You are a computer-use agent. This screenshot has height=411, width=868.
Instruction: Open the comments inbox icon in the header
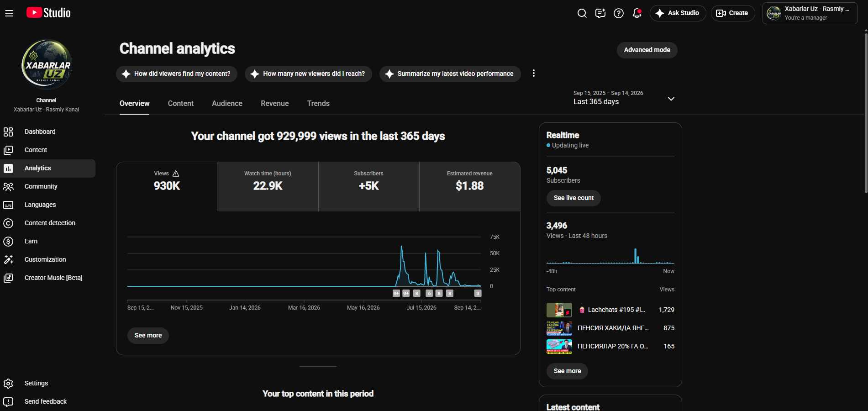point(600,13)
